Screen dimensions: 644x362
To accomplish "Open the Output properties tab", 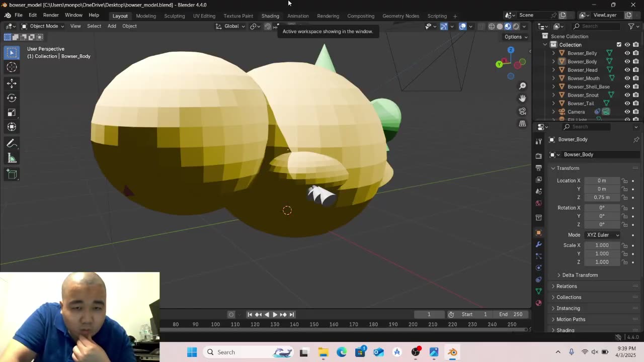I will [539, 167].
